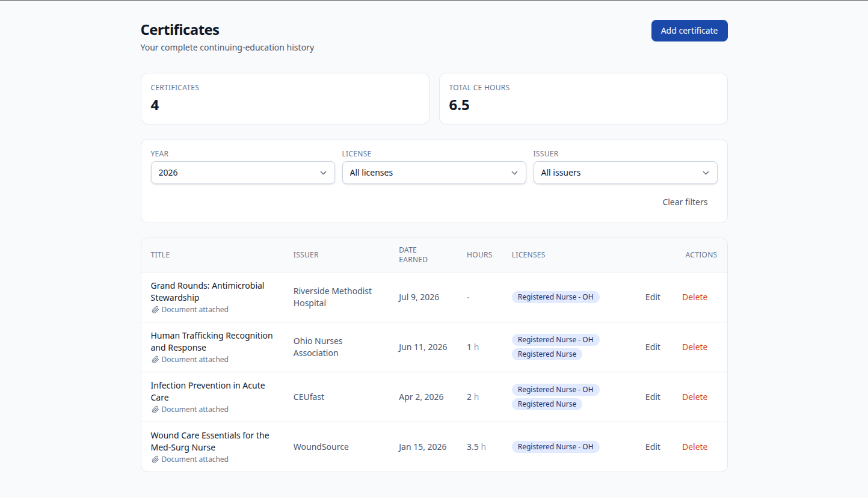Viewport: 868px width, 498px height.
Task: Delete the Infection Prevention in Acute Care row
Action: point(695,397)
